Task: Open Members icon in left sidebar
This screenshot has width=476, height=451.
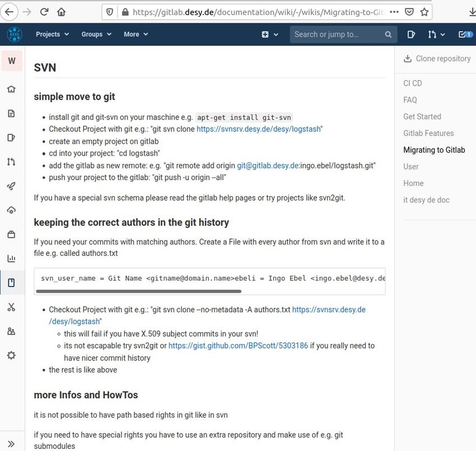Action: (x=11, y=331)
